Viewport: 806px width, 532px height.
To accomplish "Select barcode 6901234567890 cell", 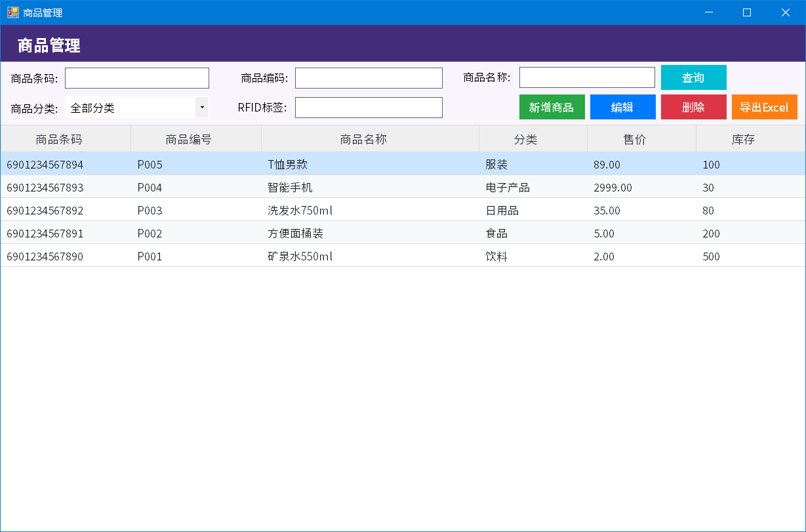I will coord(66,256).
